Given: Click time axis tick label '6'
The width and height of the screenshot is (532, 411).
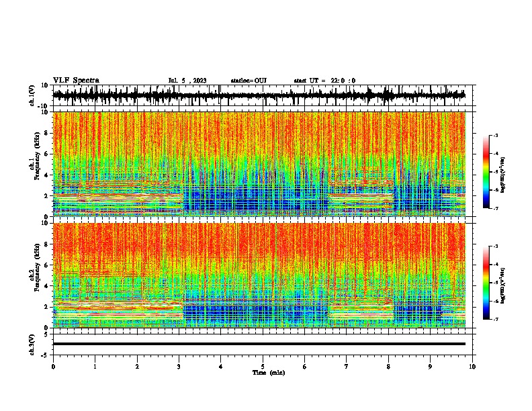Looking at the screenshot, I should tap(304, 367).
